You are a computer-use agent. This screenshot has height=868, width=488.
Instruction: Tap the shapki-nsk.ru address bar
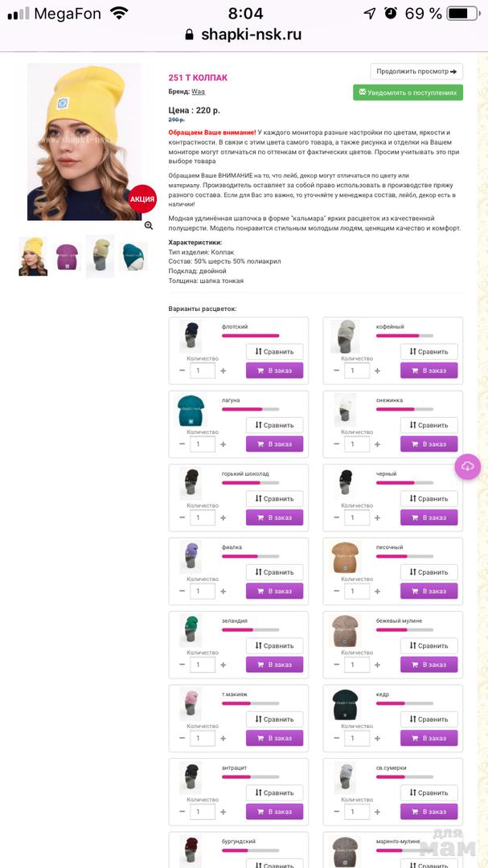point(244,35)
